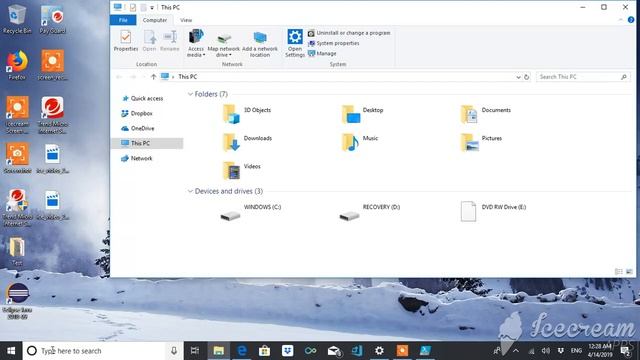This screenshot has height=360, width=640.
Task: Collapse the ribbon with the chevron
Action: click(621, 20)
